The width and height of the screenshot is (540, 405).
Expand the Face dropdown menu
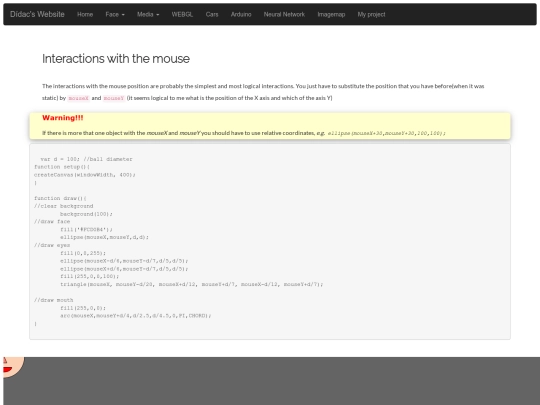115,14
